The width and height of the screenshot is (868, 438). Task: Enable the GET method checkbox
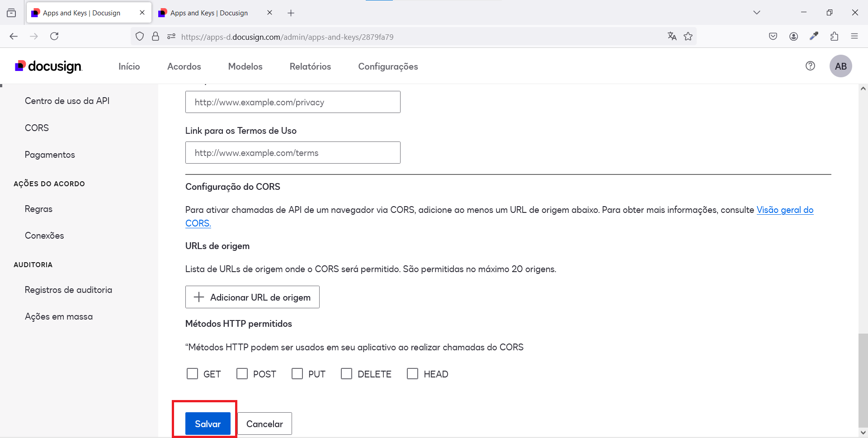coord(193,374)
